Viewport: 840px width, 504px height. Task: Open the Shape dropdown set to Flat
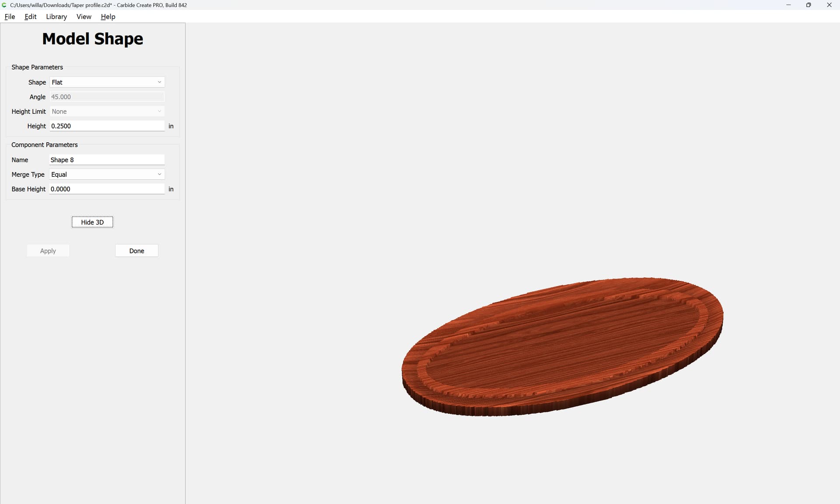coord(106,82)
